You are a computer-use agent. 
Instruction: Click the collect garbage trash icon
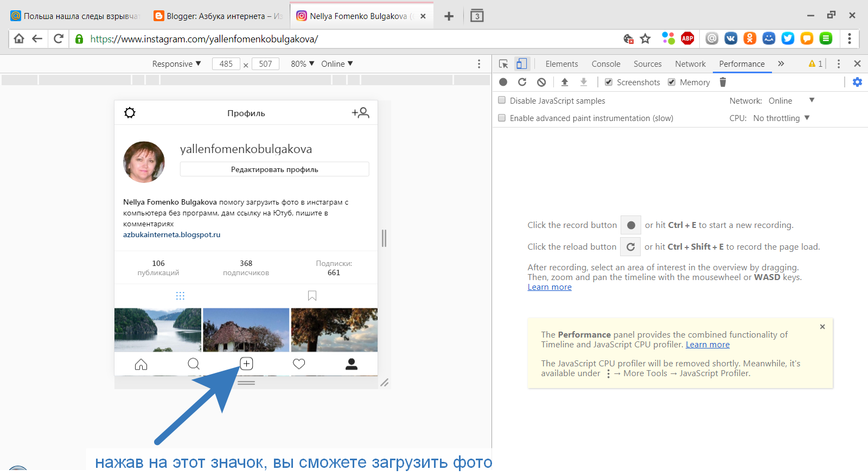click(x=723, y=82)
